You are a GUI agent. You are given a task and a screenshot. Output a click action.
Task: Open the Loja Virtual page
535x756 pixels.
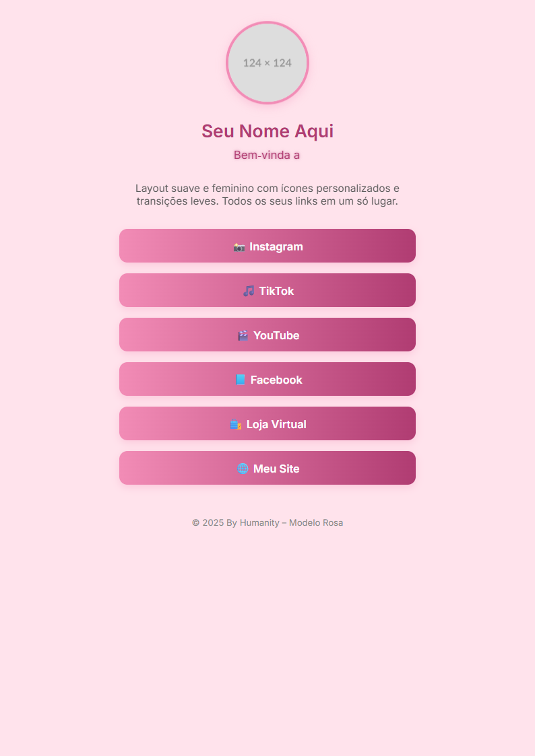(x=267, y=423)
